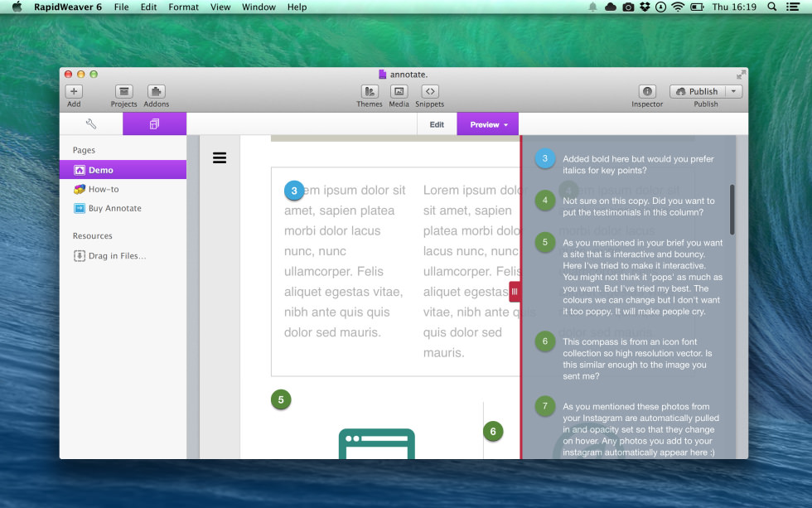812x508 pixels.
Task: Click the annotate document title icon
Action: click(382, 74)
